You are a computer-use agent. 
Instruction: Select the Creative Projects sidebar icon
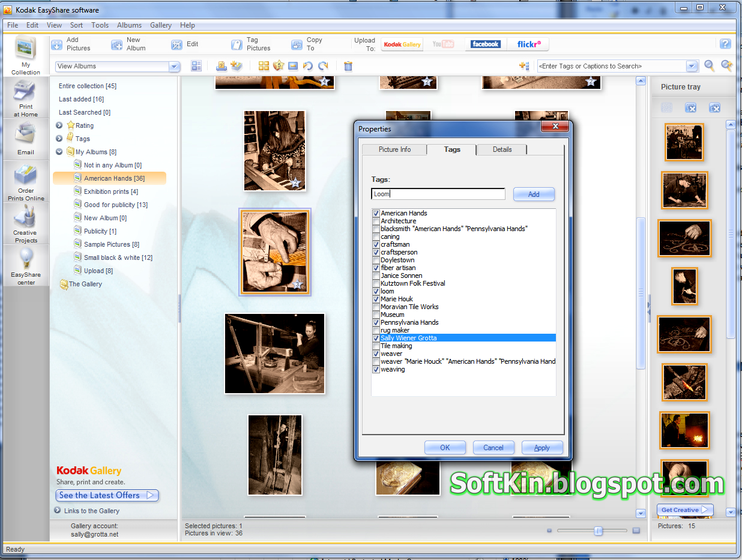tap(25, 224)
